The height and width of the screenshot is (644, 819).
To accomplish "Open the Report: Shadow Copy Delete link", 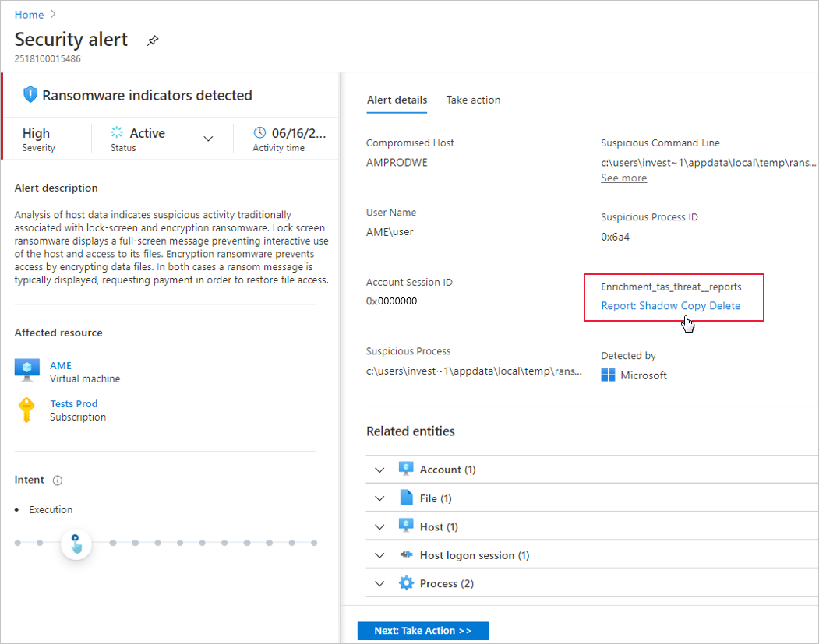I will pyautogui.click(x=671, y=306).
